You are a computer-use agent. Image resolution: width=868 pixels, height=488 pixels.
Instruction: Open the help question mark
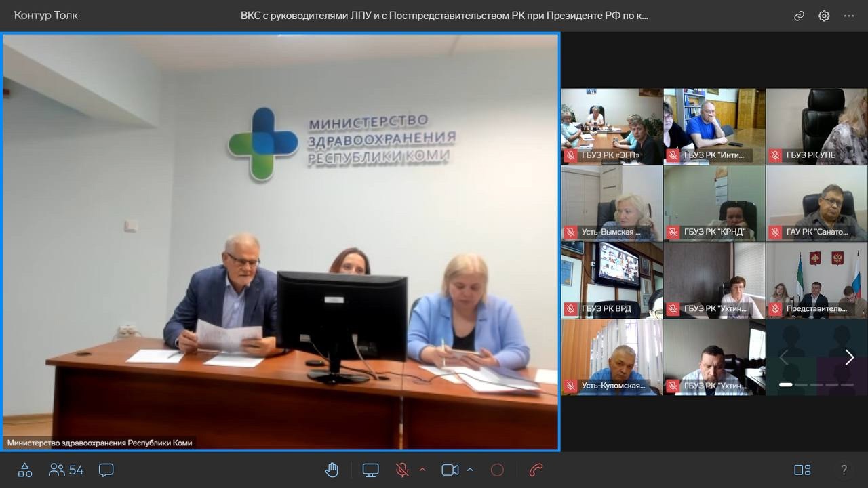point(844,470)
